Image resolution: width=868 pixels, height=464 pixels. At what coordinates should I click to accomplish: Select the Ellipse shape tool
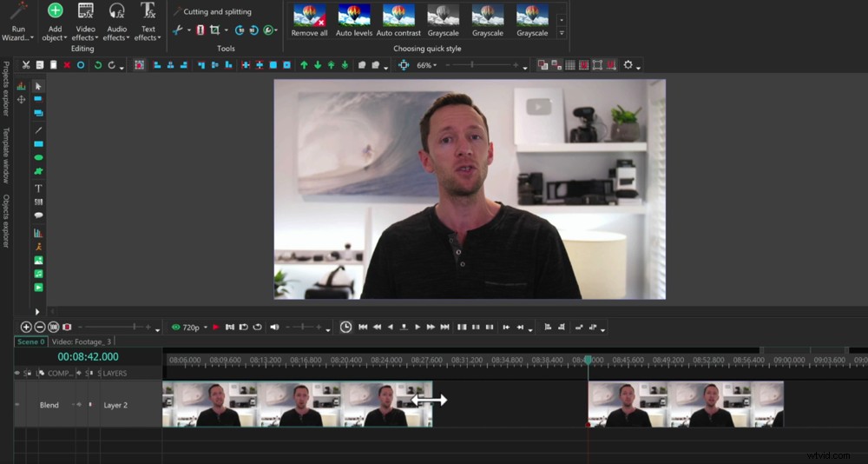tap(38, 157)
